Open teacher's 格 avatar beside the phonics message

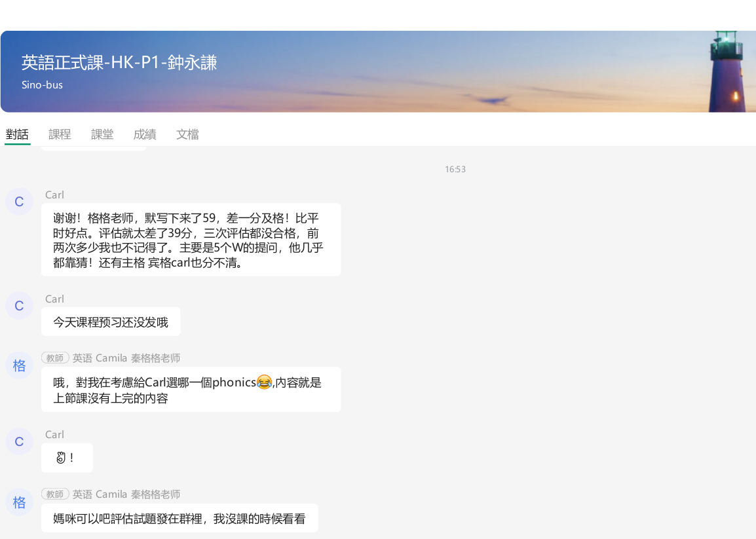tap(19, 365)
